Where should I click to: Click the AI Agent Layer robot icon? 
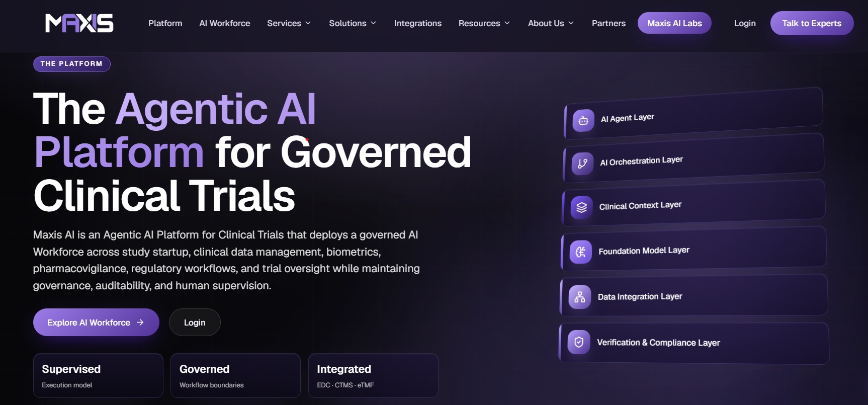583,121
